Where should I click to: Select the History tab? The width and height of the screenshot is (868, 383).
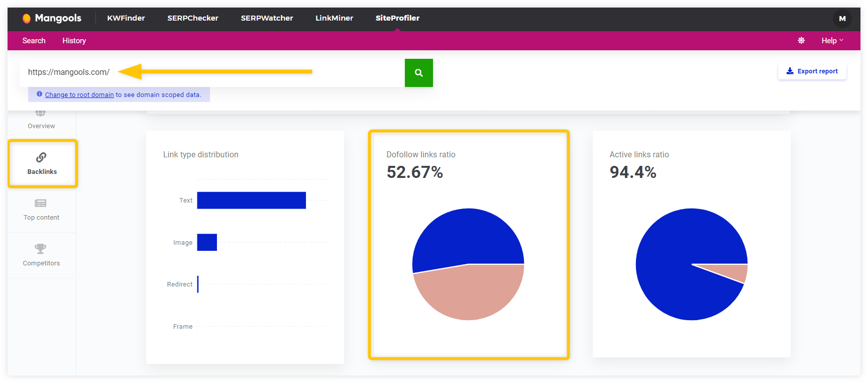click(x=74, y=41)
